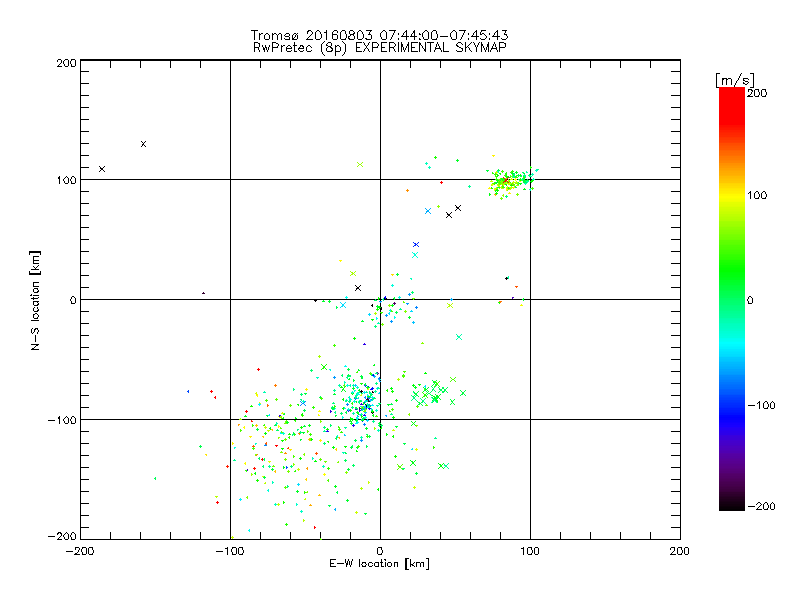800x600 pixels.
Task: Click the x-axis tick label '100'
Action: [x=530, y=551]
